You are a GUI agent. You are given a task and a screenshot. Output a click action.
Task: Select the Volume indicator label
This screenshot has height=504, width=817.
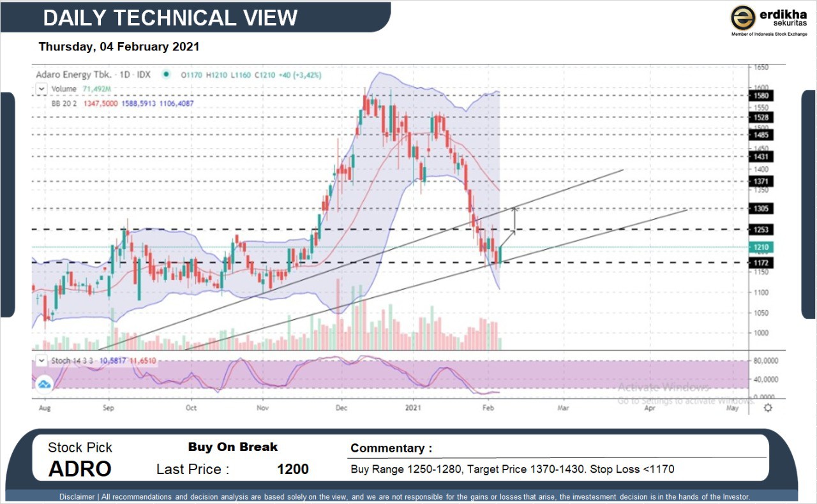64,89
